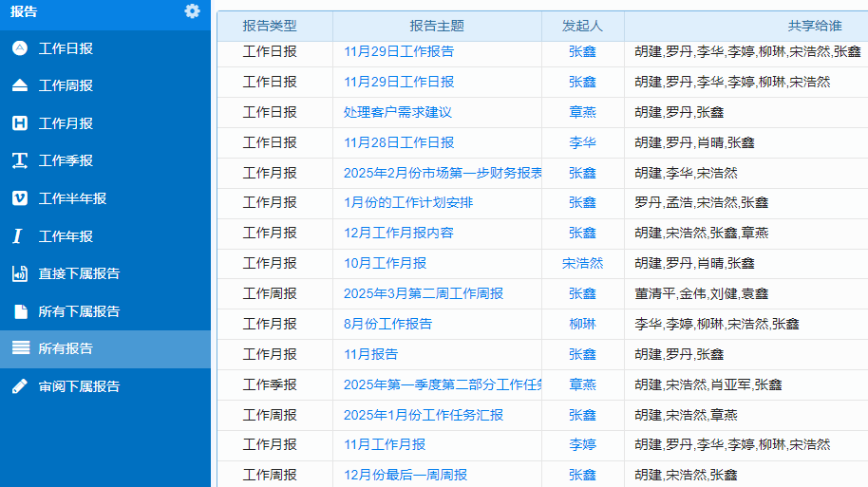Select 所有报告 in the sidebar menu
The image size is (868, 487).
[66, 348]
